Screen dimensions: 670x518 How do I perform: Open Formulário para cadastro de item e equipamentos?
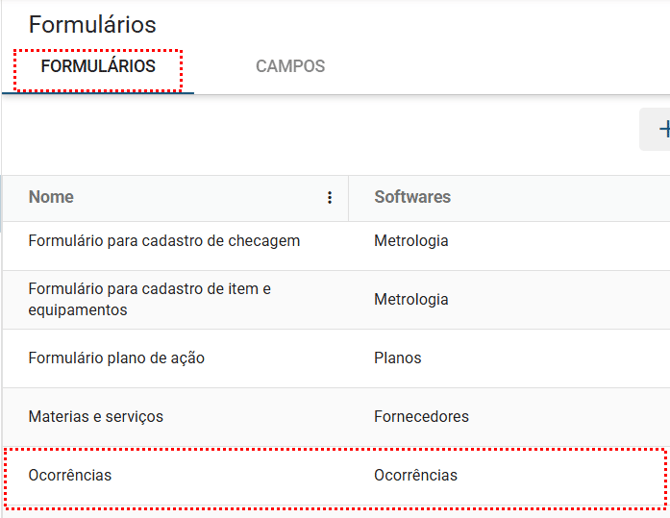coord(149,299)
